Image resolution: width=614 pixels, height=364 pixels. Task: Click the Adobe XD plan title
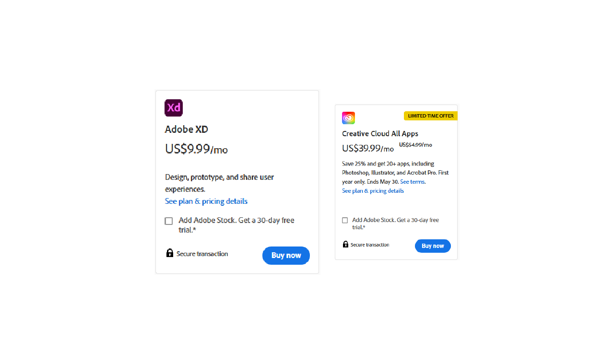[187, 129]
